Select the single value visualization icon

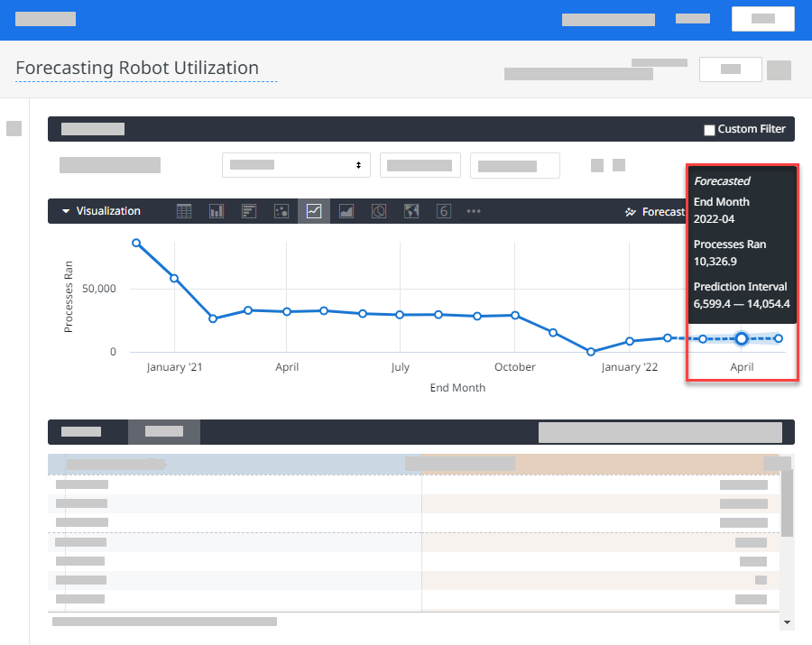pos(444,211)
